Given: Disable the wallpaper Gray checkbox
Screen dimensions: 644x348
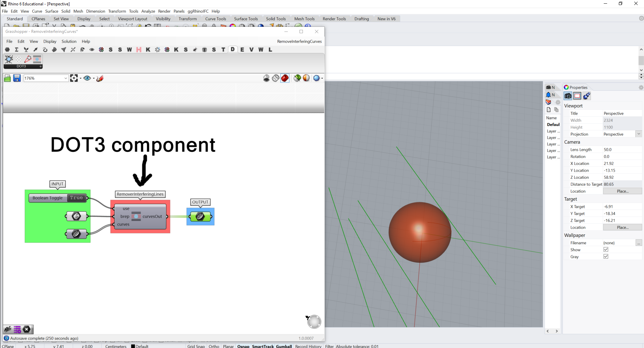Looking at the screenshot, I should [x=606, y=256].
